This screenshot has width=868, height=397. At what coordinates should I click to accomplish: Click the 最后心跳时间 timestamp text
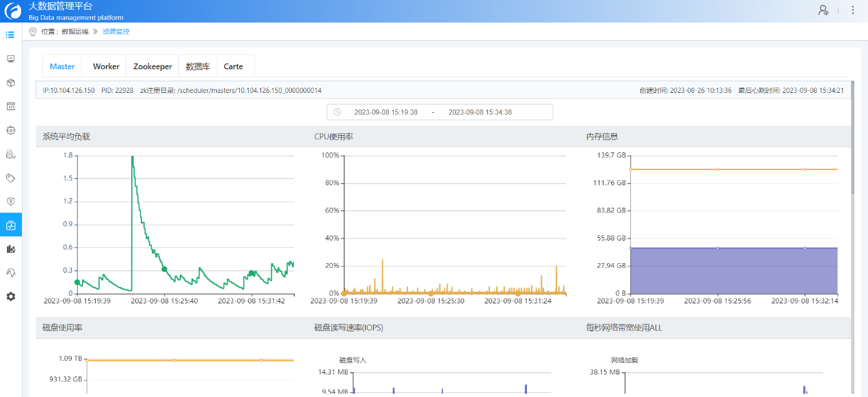(x=791, y=90)
